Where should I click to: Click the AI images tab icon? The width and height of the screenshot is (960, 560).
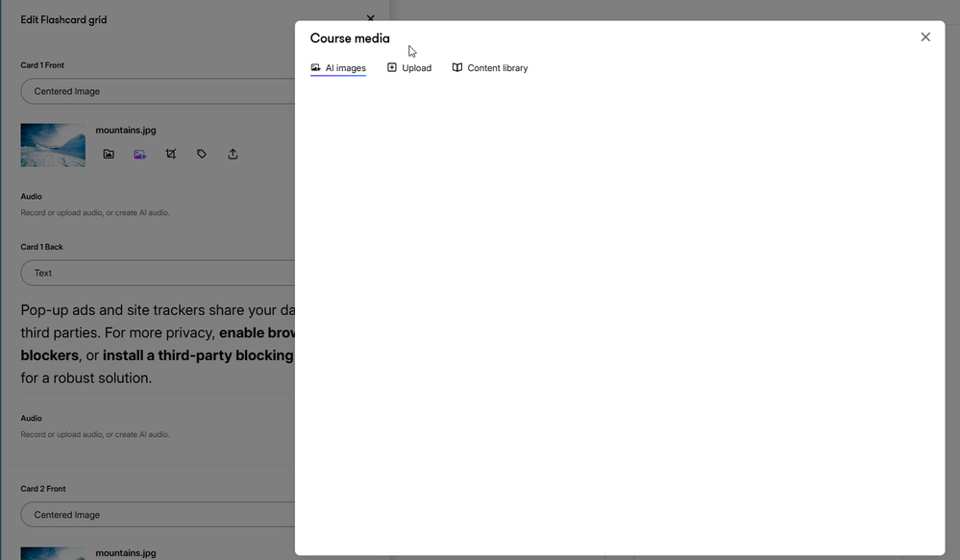pos(315,67)
